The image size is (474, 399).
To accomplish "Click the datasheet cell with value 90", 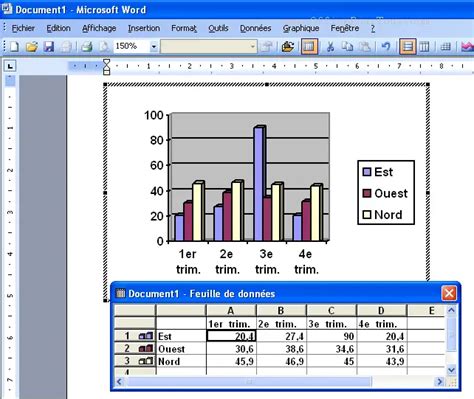I will [332, 336].
